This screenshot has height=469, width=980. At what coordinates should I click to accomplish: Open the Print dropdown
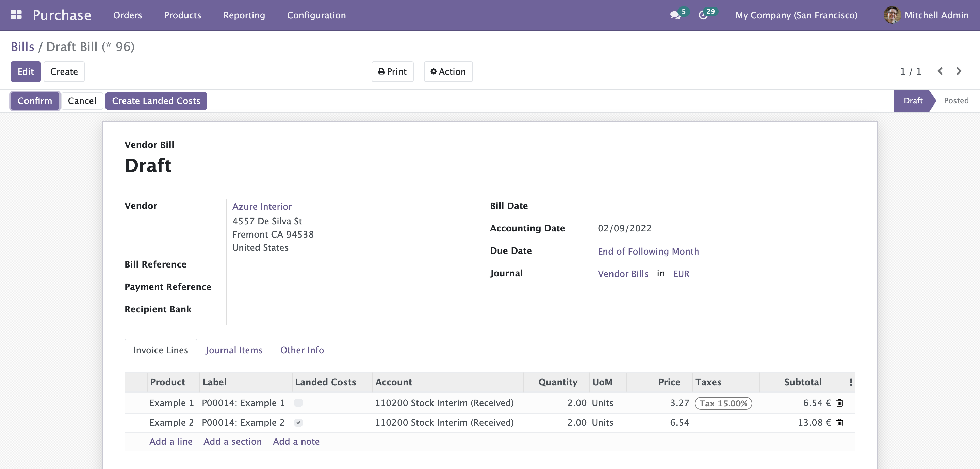(x=392, y=71)
